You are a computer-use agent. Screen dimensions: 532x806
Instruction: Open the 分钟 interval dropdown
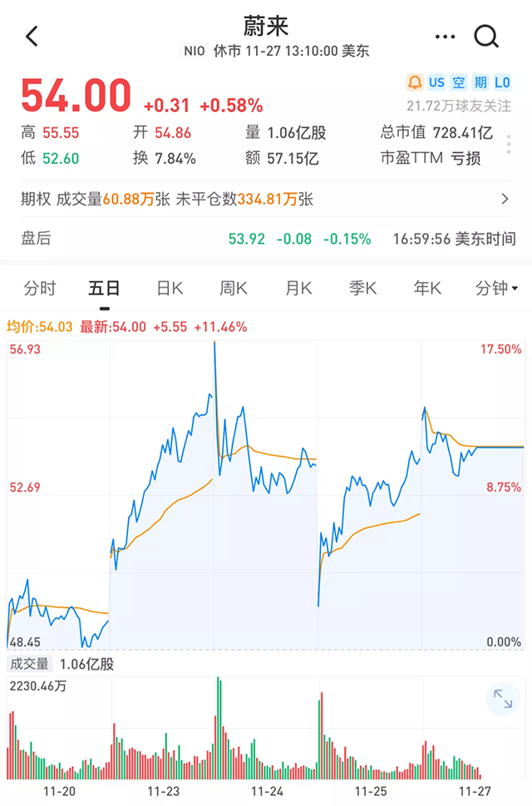click(x=496, y=288)
